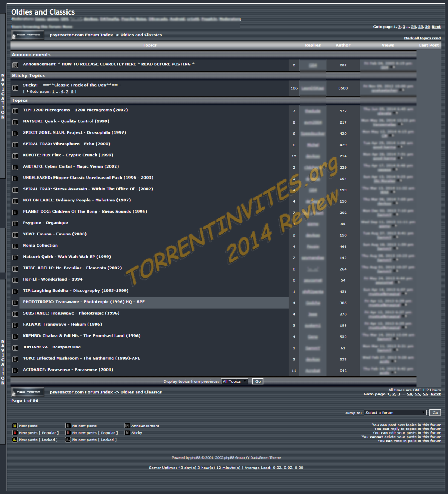The height and width of the screenshot is (494, 448).
Task: Go to page 56 in top pagination
Action: point(427,27)
